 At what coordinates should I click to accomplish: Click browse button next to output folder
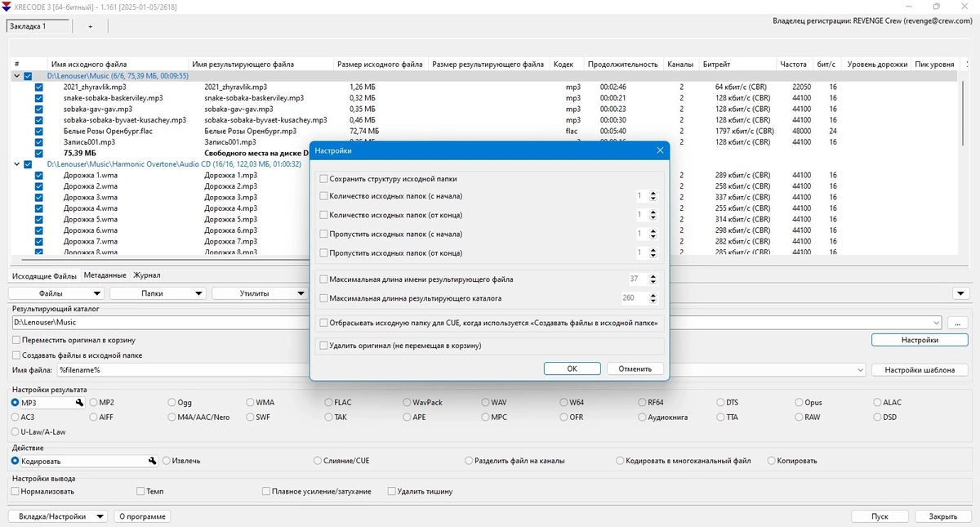coord(957,323)
